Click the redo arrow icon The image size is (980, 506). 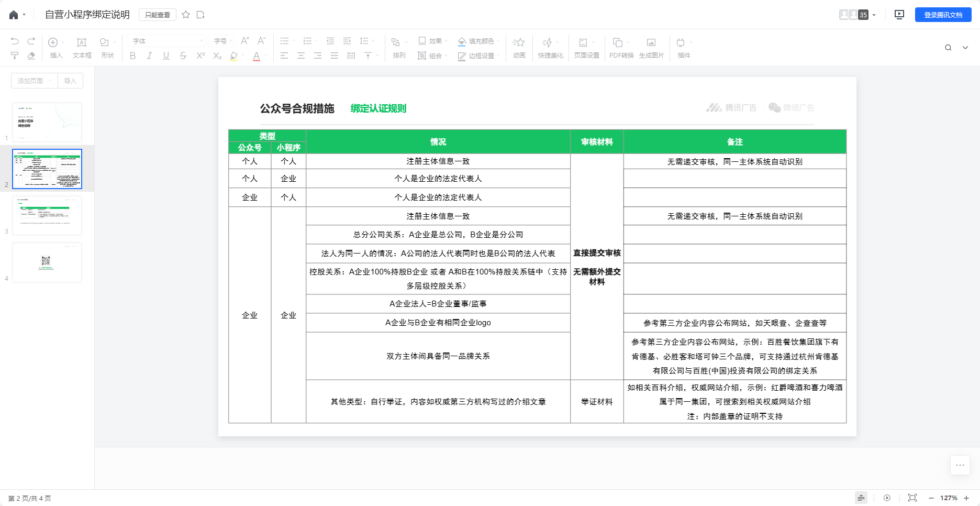pos(31,41)
